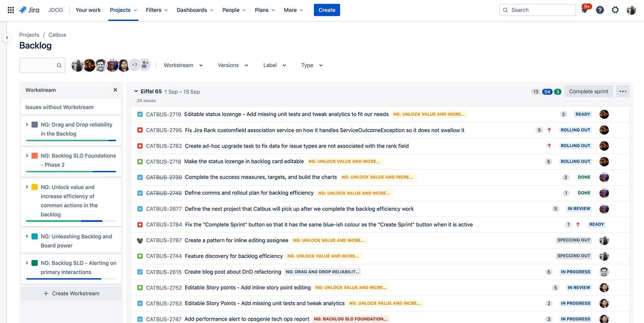Viewport: 644px width, 323px height.
Task: Click the bug icon for CATBUS-2795
Action: tap(140, 130)
